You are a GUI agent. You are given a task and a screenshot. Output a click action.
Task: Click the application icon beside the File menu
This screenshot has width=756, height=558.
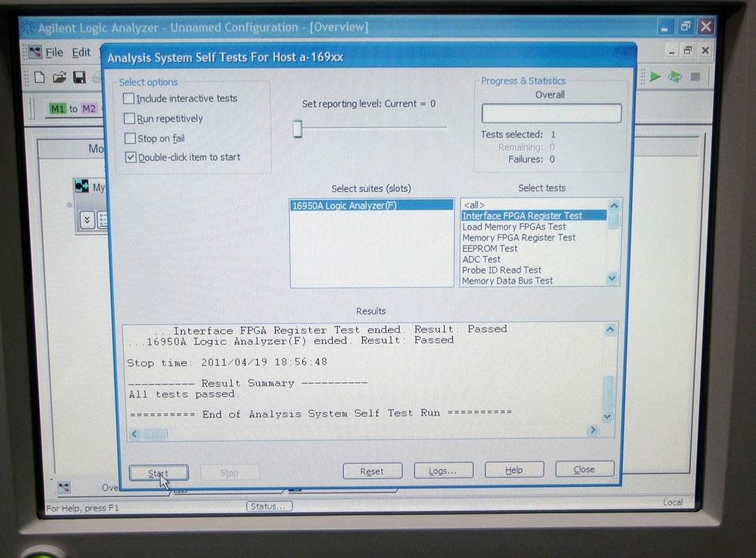(35, 53)
